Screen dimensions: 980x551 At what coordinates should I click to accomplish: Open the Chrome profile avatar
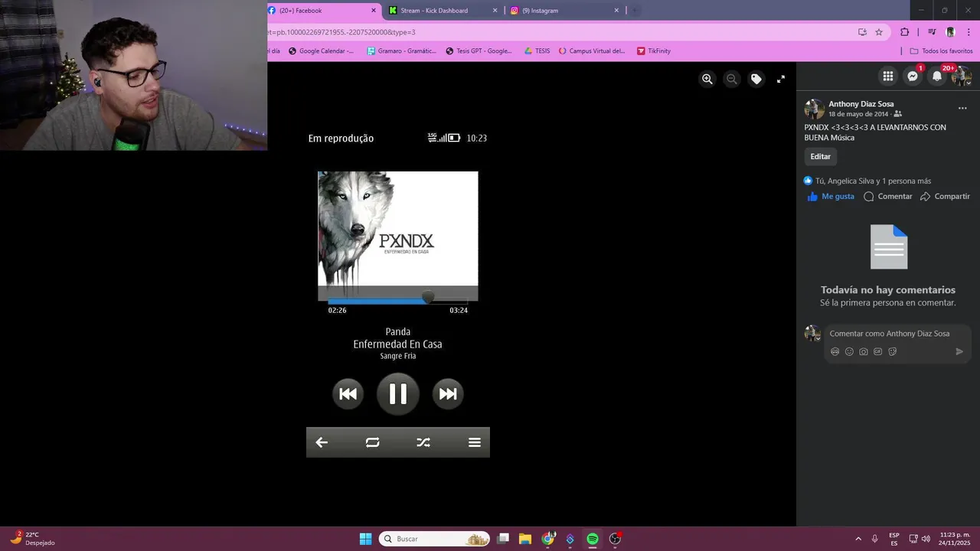(x=950, y=32)
